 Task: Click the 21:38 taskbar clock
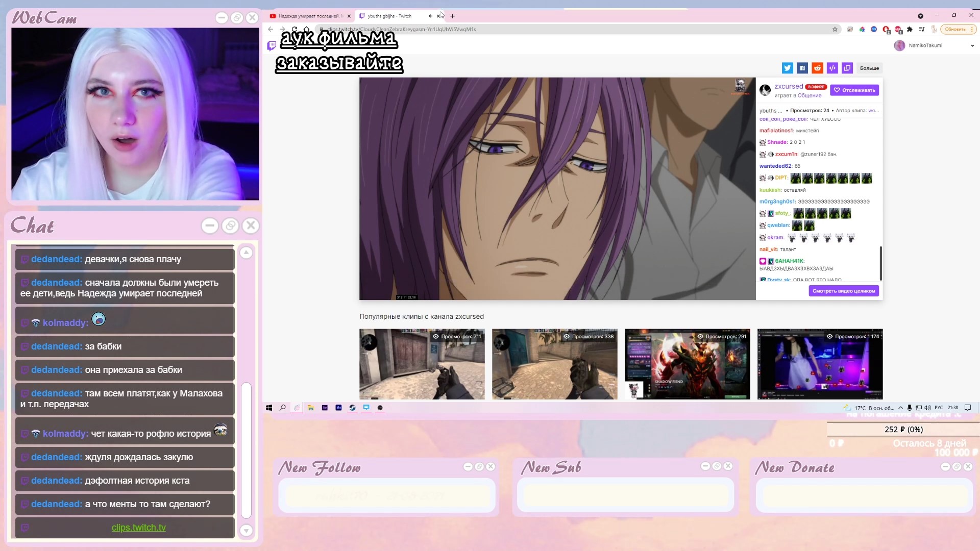pos(953,408)
